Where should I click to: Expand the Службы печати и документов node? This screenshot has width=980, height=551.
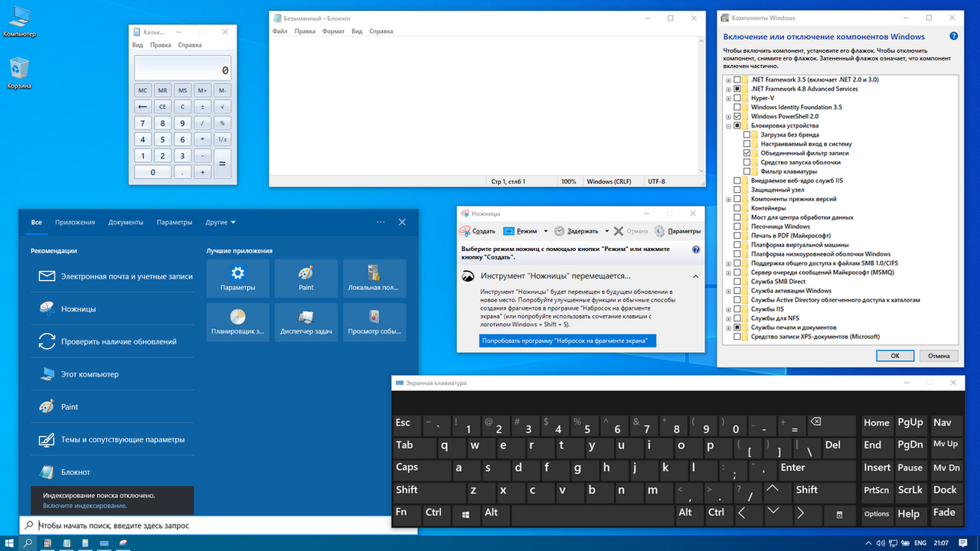click(728, 328)
